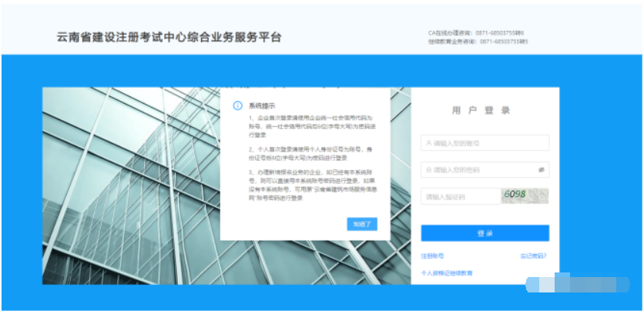Click the lock icon in password field

(428, 169)
